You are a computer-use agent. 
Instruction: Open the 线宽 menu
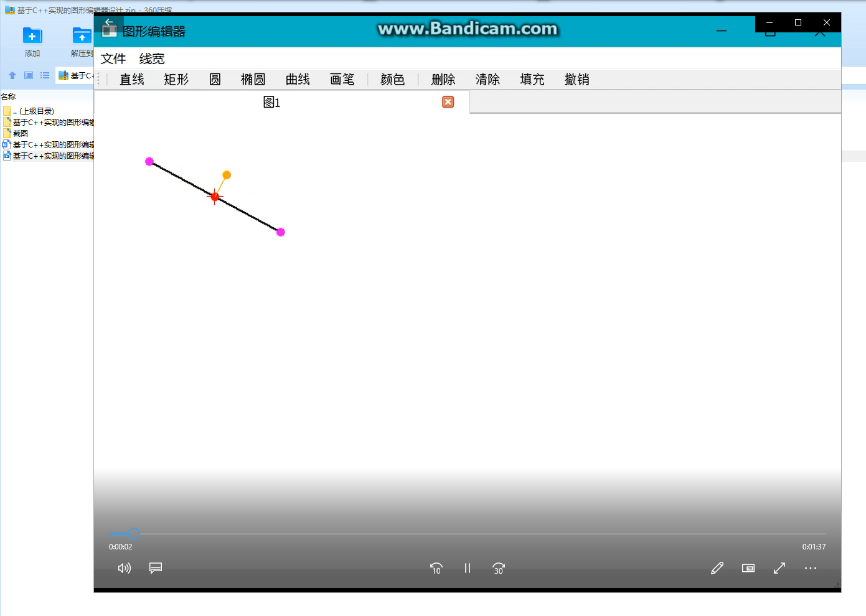[152, 58]
